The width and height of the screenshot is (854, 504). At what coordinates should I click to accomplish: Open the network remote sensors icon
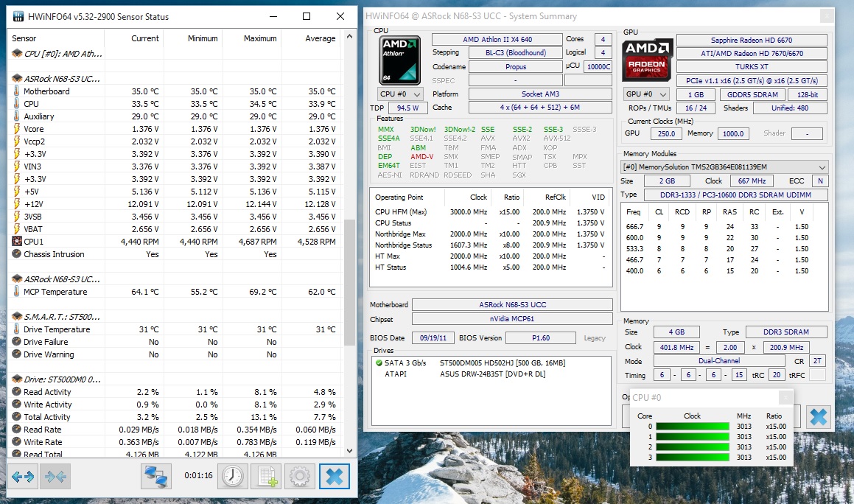coord(155,477)
